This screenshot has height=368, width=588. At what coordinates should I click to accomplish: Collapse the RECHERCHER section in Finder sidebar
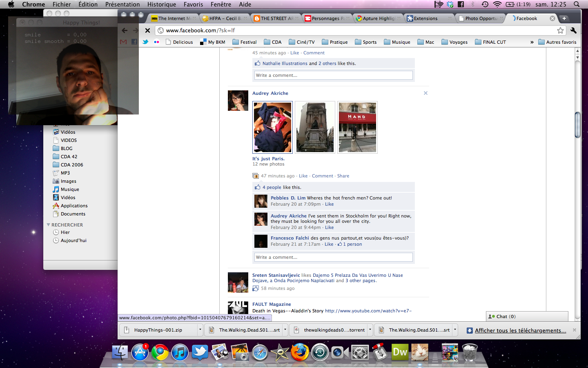(x=49, y=225)
